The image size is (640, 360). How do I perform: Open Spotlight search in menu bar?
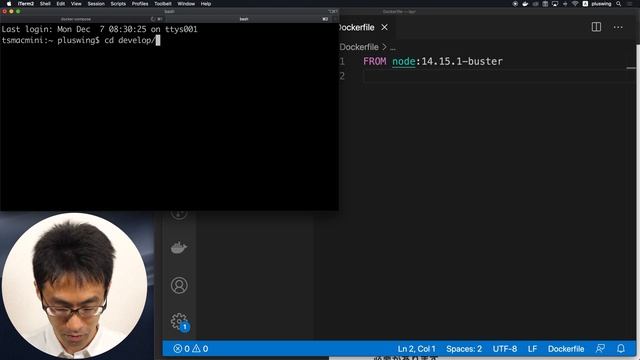click(619, 4)
